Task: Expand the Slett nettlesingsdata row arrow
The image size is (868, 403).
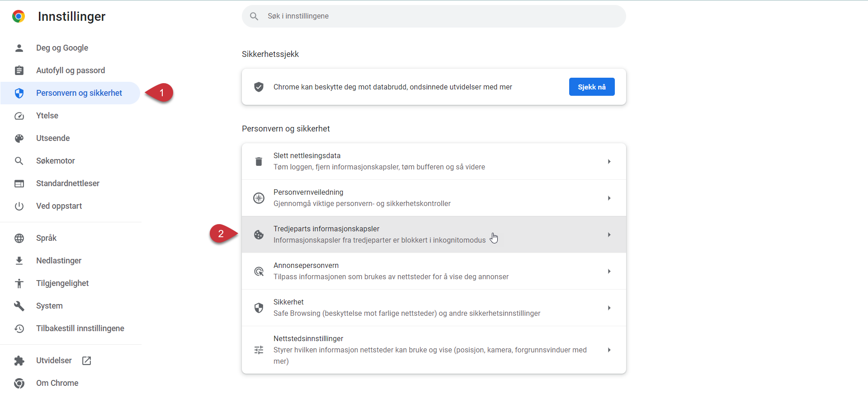Action: click(609, 161)
